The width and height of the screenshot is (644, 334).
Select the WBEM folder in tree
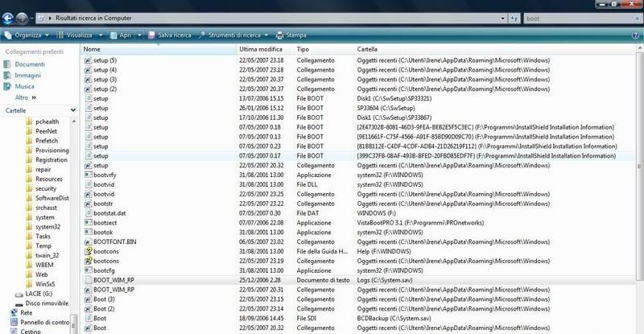39,265
